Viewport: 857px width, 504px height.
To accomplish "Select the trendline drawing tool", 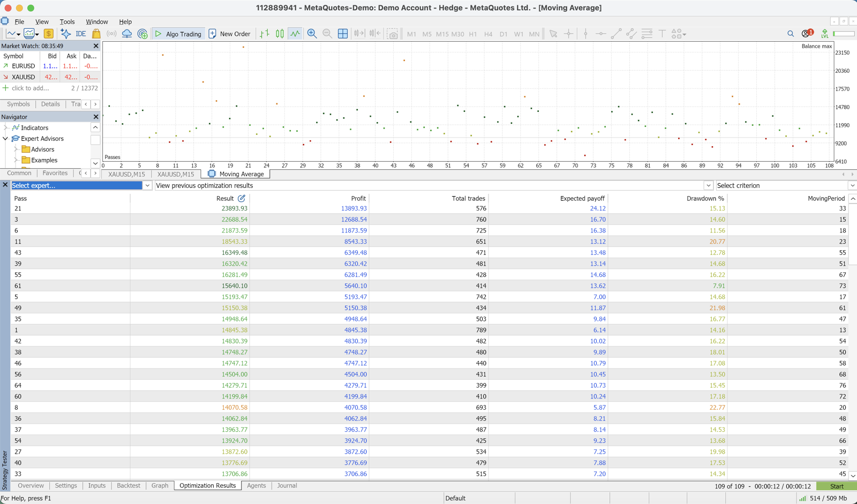I will [x=616, y=34].
